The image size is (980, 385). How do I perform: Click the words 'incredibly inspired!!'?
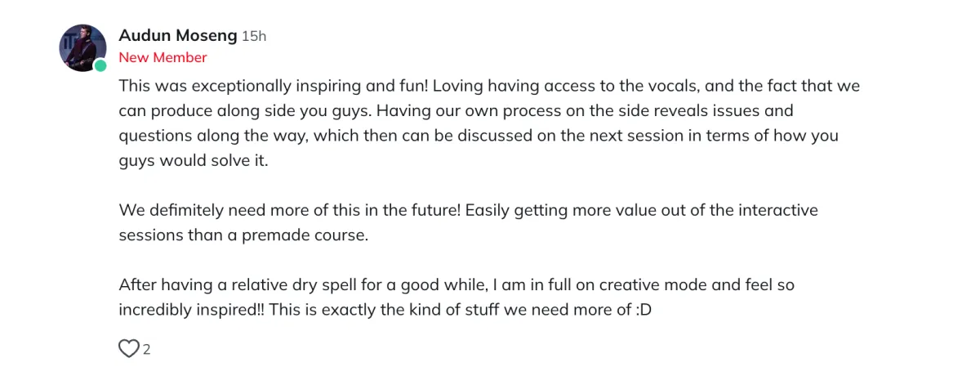[191, 311]
